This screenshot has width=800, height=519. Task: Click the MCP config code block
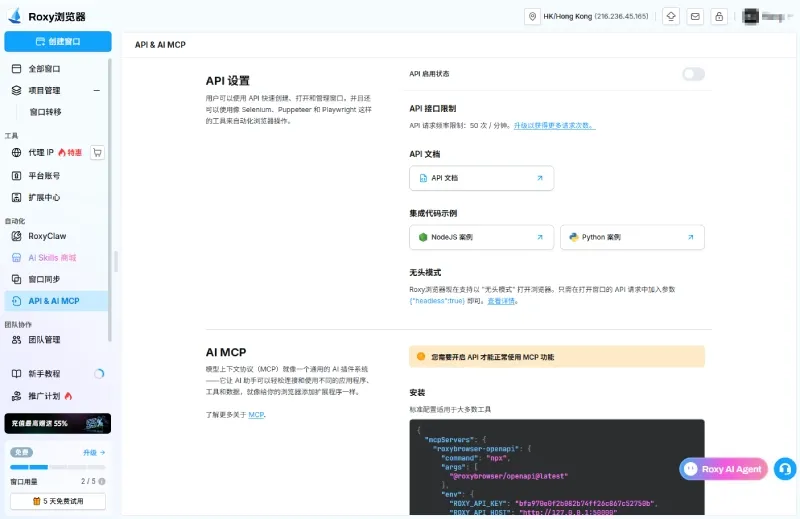coord(557,467)
